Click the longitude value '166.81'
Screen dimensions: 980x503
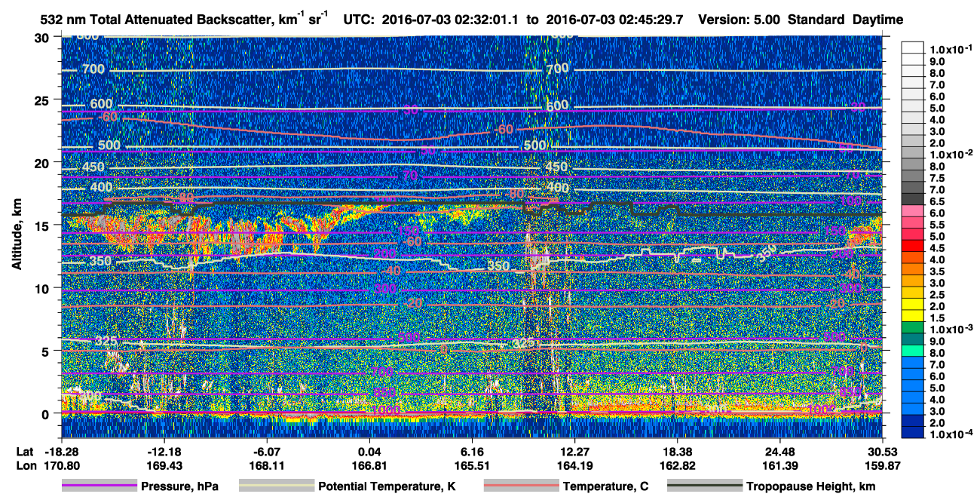[370, 466]
